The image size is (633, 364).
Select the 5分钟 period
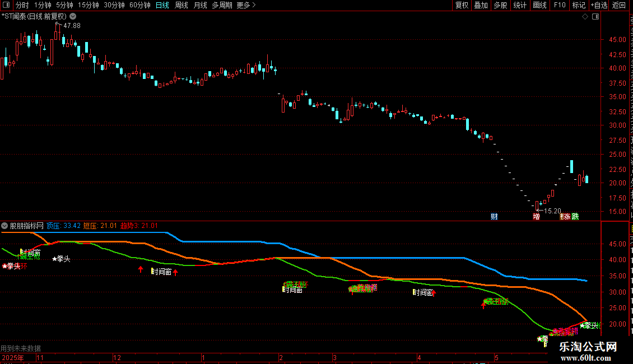pyautogui.click(x=64, y=5)
